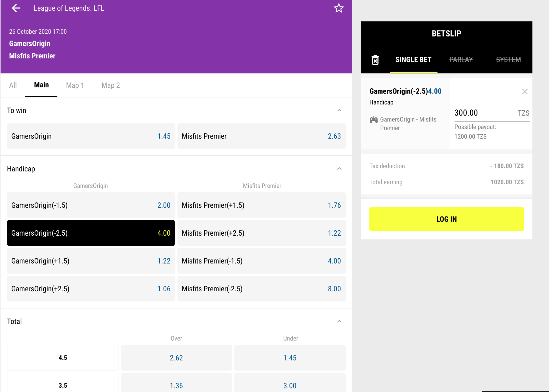Click Misfits Premier team name in header
Image resolution: width=549 pixels, height=392 pixels.
[x=32, y=56]
